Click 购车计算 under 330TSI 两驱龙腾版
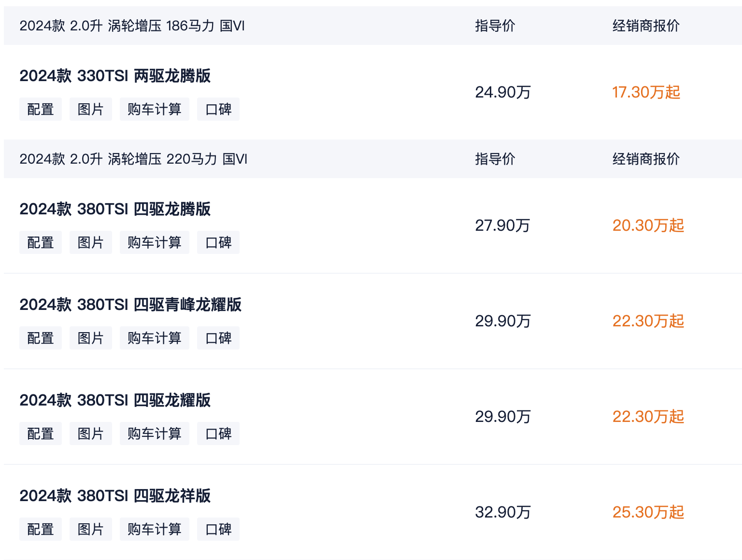742x560 pixels. (x=155, y=109)
